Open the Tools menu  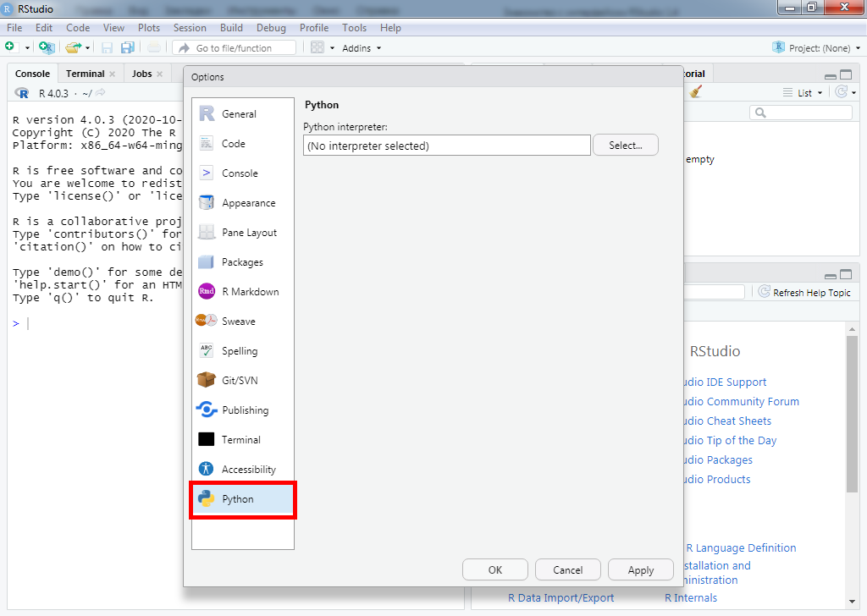coord(354,28)
